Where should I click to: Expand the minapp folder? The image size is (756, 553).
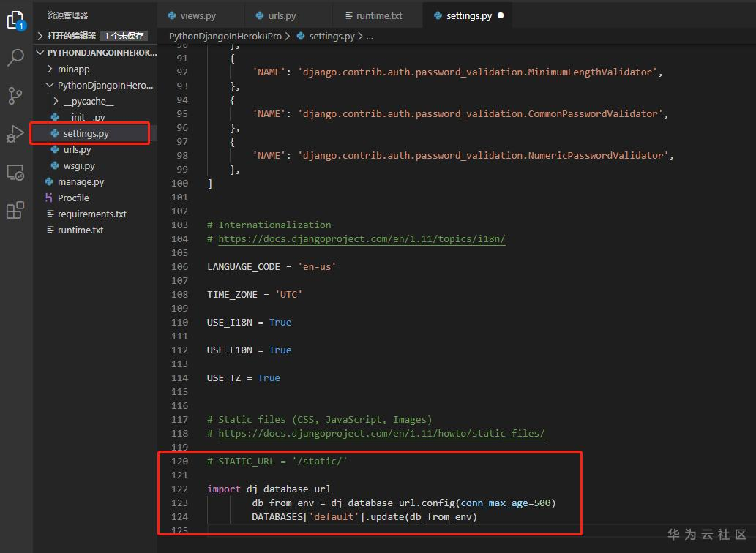(x=50, y=69)
